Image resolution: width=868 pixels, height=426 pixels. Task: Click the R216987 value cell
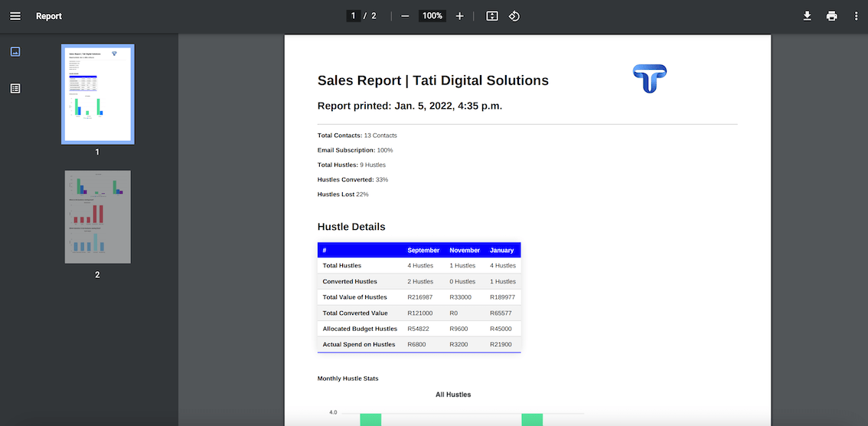tap(420, 297)
